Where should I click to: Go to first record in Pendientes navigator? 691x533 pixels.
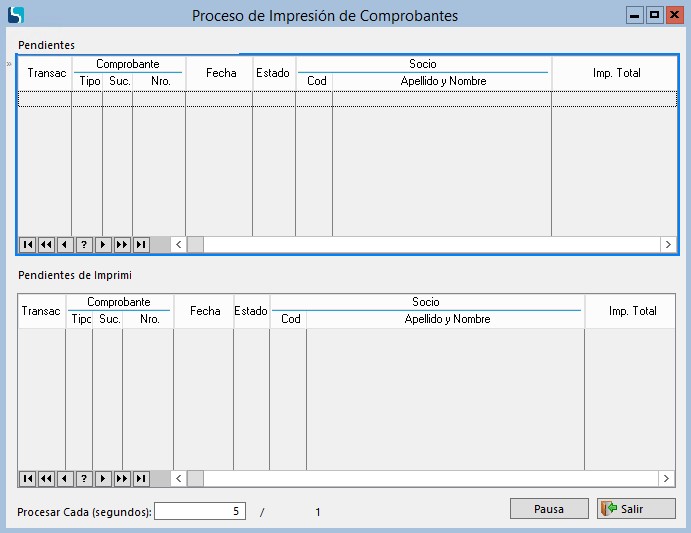(x=27, y=245)
